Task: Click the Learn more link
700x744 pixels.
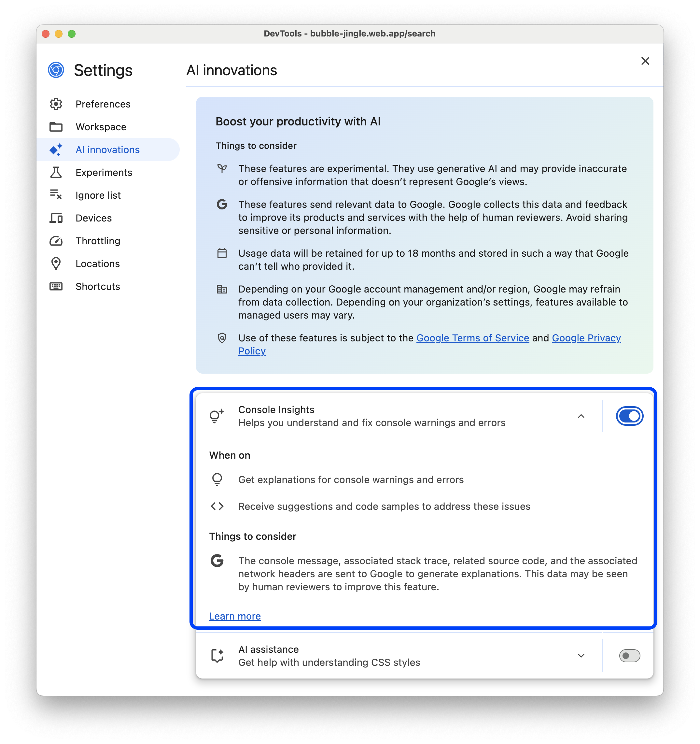Action: point(235,616)
